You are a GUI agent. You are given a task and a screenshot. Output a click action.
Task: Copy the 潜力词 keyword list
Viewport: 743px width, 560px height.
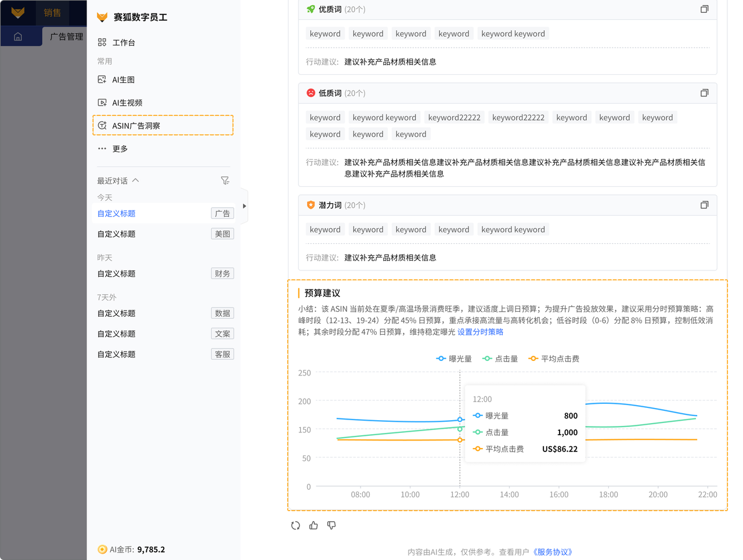tap(704, 205)
